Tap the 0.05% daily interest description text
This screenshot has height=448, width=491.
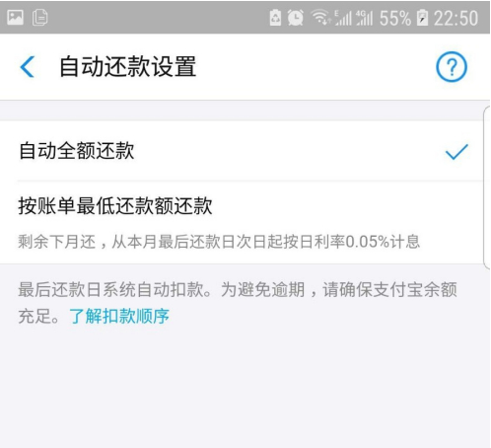(x=219, y=242)
